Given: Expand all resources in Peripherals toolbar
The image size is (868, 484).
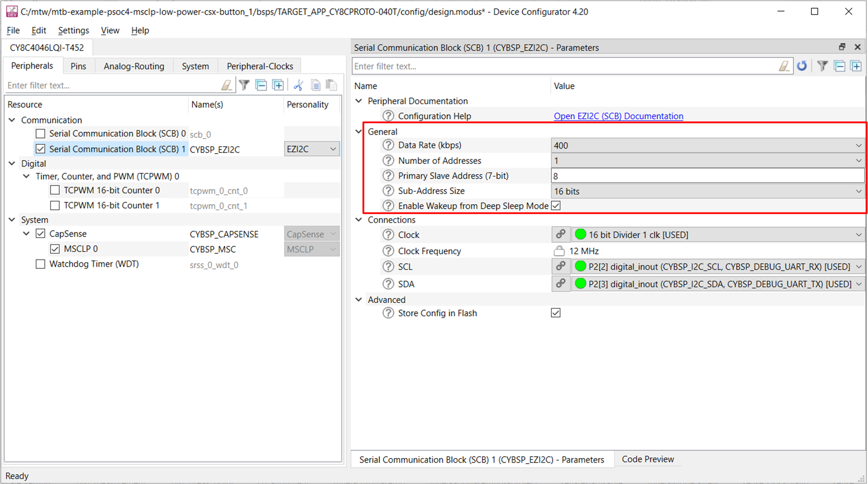Looking at the screenshot, I should 278,85.
